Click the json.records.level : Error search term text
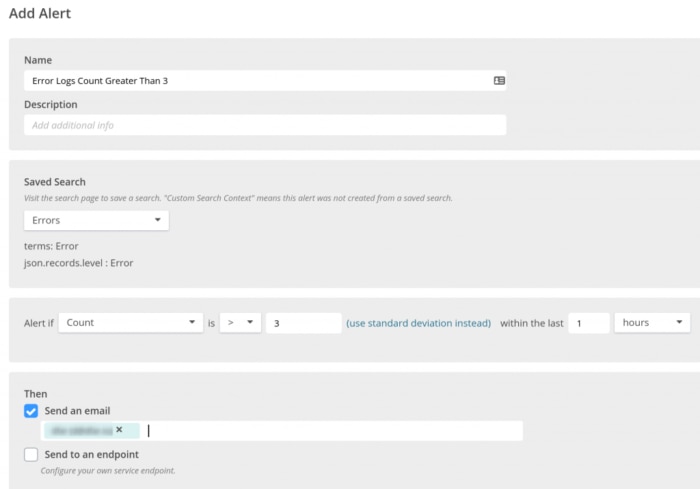The image size is (700, 489). click(78, 263)
